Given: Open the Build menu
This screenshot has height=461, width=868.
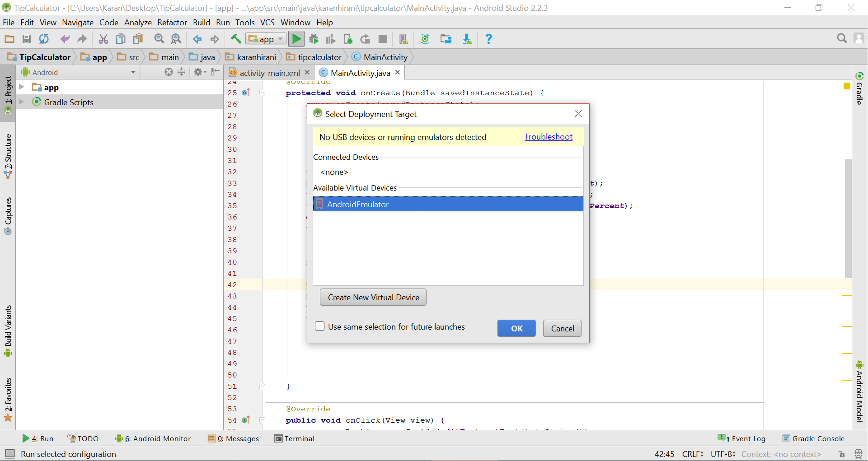Looking at the screenshot, I should [x=202, y=23].
